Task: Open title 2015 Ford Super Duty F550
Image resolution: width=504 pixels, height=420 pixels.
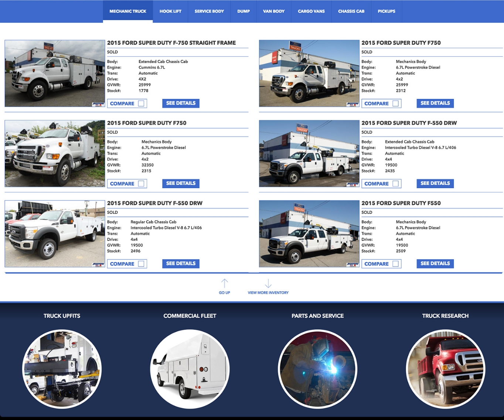Action: pos(401,203)
